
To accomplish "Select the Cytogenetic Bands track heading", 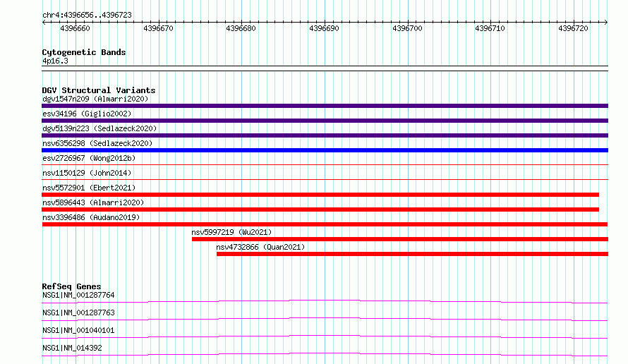I will 84,52.
